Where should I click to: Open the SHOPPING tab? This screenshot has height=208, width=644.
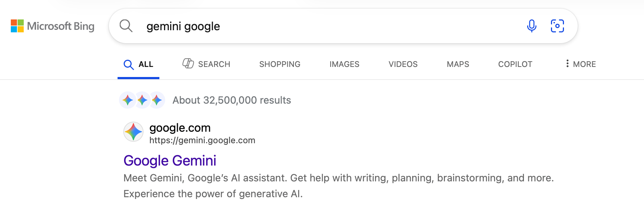click(279, 64)
